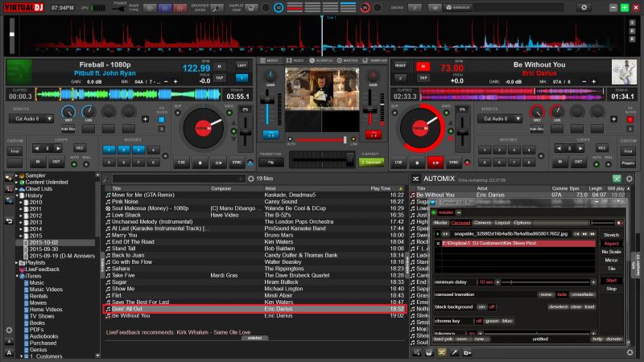The width and height of the screenshot is (644, 362).
Task: Add effect plus on left deck
Action: coord(145,119)
